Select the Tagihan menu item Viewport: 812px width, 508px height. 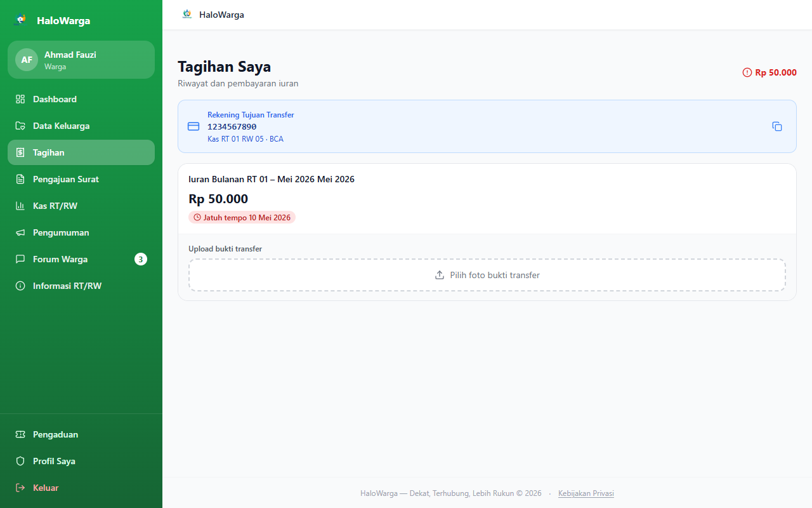(81, 152)
